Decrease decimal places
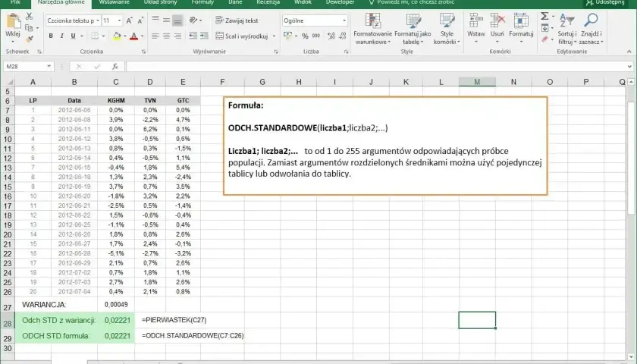 343,36
